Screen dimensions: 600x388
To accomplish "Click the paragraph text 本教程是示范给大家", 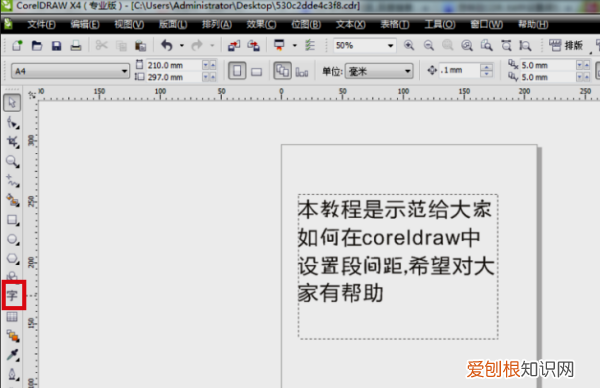I will 395,209.
